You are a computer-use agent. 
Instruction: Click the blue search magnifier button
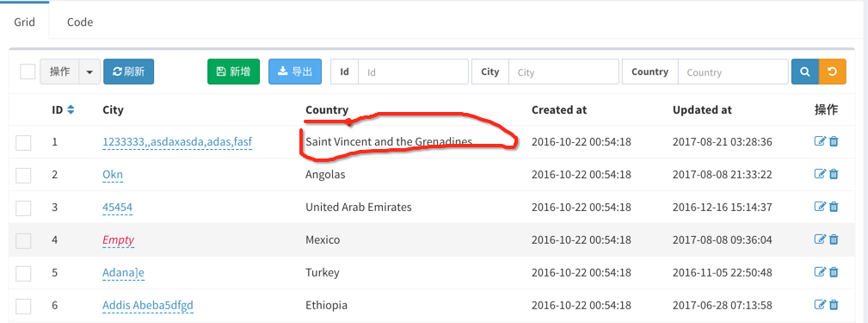805,71
